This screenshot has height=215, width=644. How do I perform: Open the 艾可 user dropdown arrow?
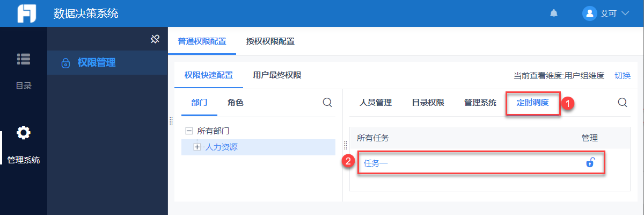pyautogui.click(x=624, y=13)
